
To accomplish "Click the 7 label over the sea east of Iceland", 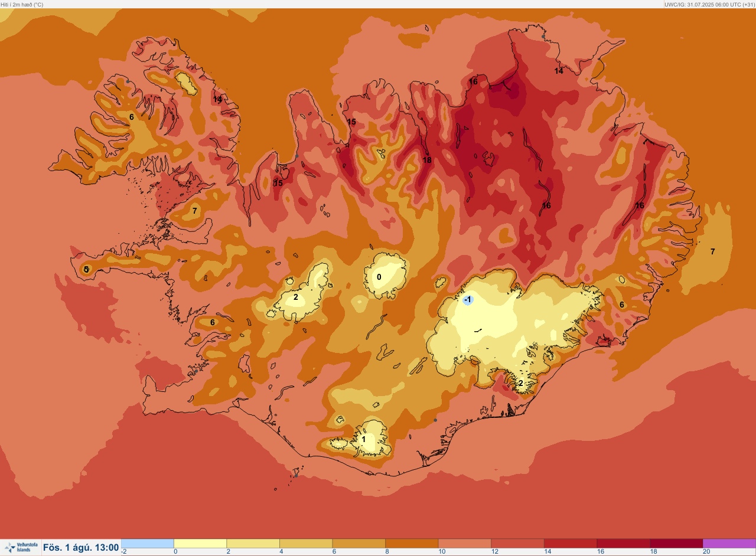I will (x=712, y=251).
